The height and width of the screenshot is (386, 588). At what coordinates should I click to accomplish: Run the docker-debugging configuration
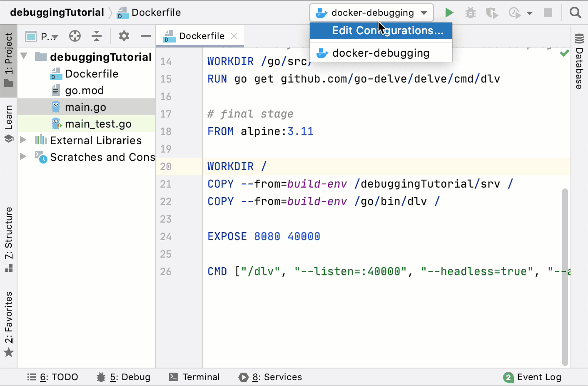coord(449,12)
